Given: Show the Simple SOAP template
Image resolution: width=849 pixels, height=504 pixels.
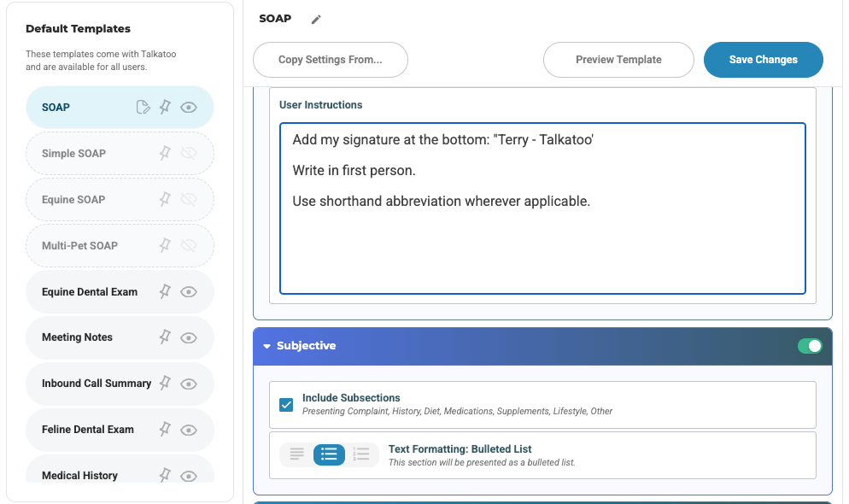Looking at the screenshot, I should (x=189, y=153).
